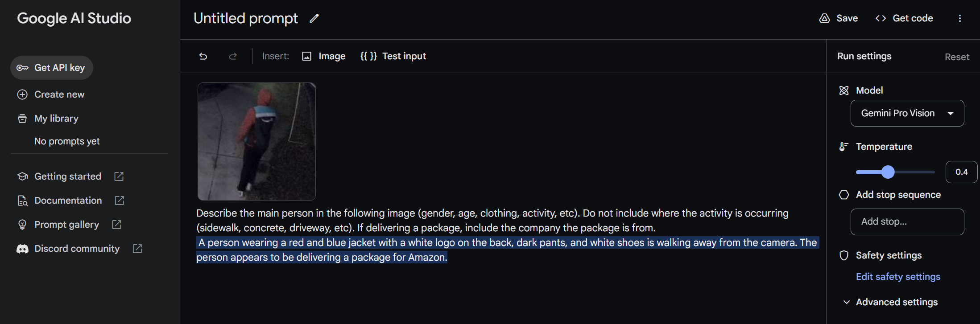Click the Edit safety settings link
980x324 pixels.
click(x=898, y=277)
